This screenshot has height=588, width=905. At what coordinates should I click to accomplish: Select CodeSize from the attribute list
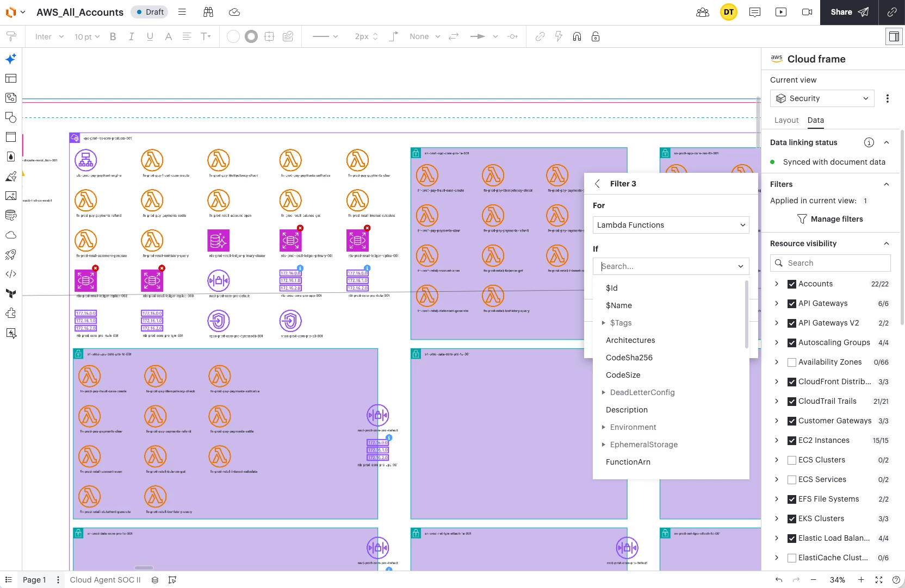pyautogui.click(x=623, y=375)
